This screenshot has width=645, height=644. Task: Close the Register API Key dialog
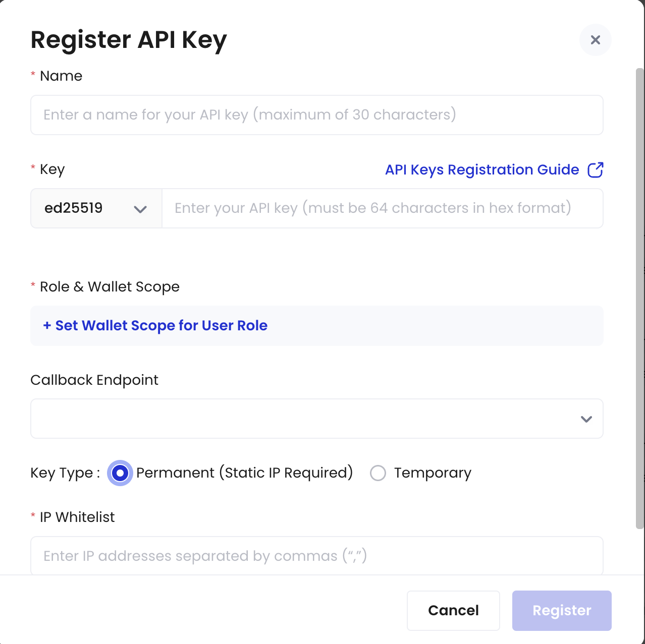596,40
